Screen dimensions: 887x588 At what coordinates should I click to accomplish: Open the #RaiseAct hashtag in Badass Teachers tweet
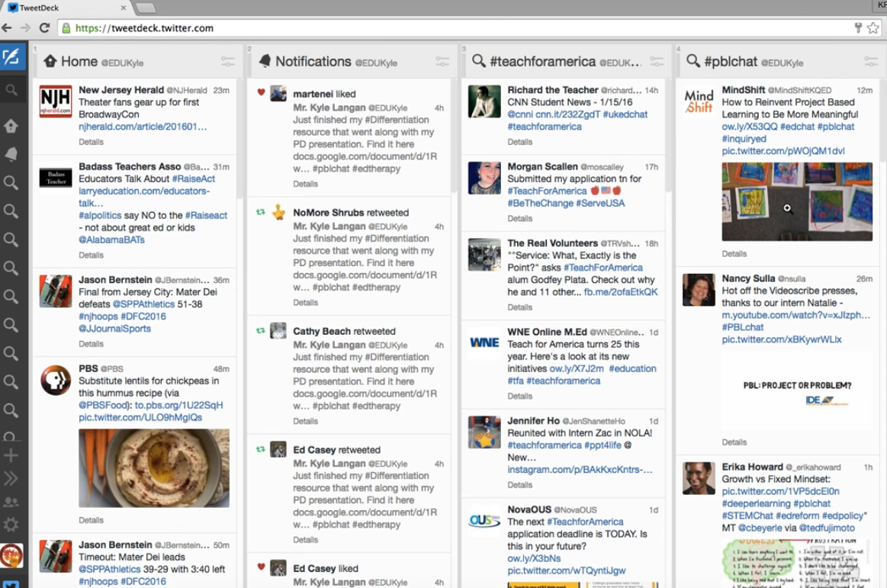194,178
